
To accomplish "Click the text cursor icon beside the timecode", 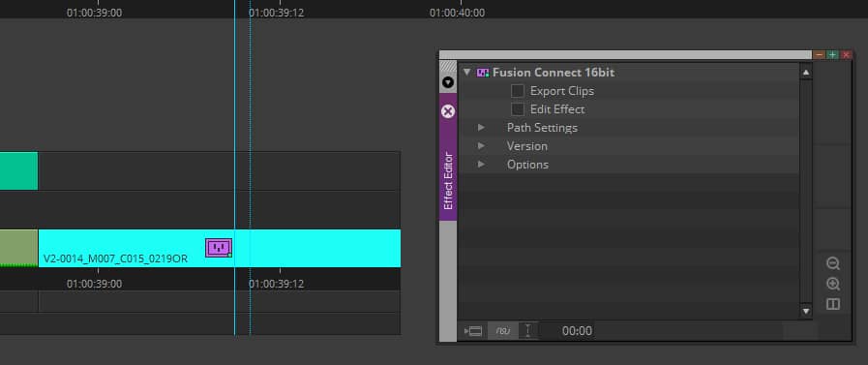I will (x=527, y=331).
